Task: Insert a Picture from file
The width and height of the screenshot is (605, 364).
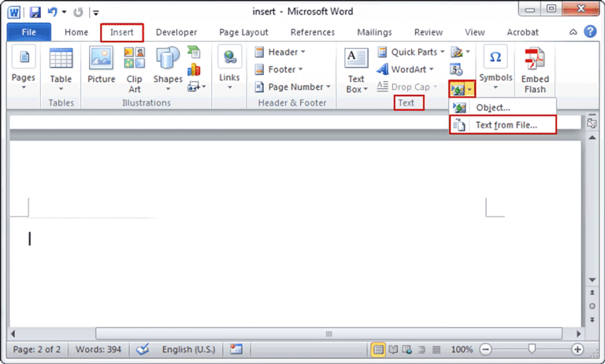Action: [x=101, y=65]
